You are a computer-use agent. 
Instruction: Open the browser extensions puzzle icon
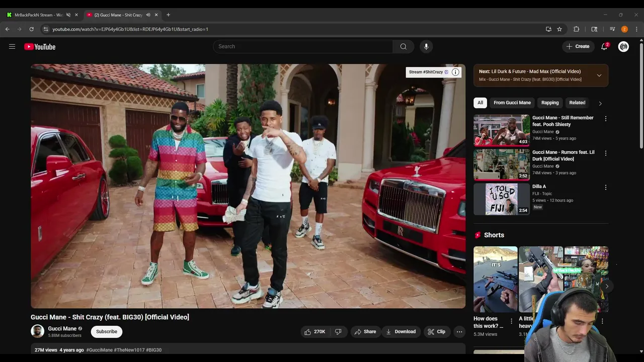(x=577, y=29)
